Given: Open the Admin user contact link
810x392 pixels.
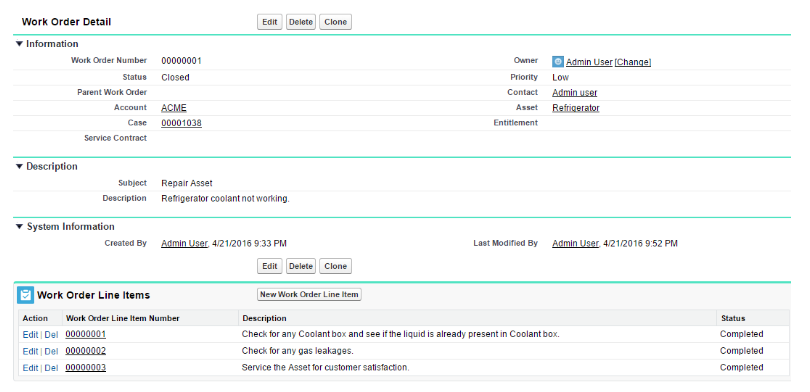Looking at the screenshot, I should [x=574, y=92].
